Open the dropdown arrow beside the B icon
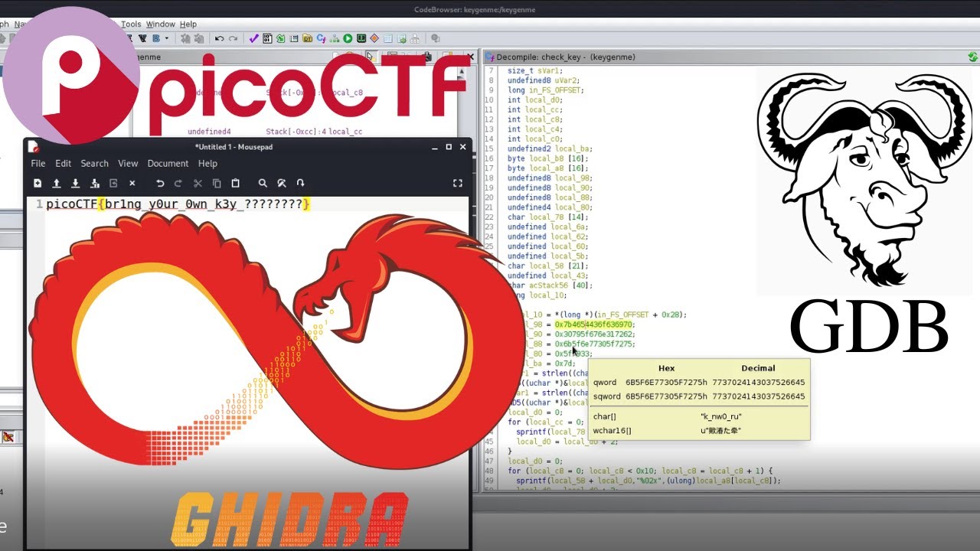The image size is (980, 551). coord(166,38)
